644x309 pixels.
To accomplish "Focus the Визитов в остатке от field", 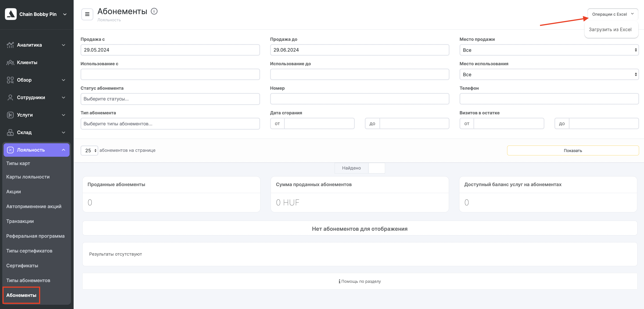I will (509, 124).
